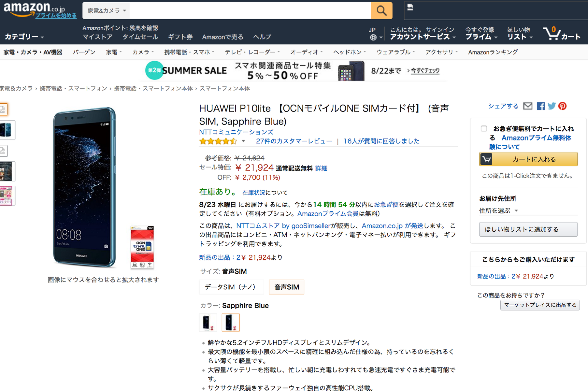Select the pink fifth product thumbnail

click(7, 195)
